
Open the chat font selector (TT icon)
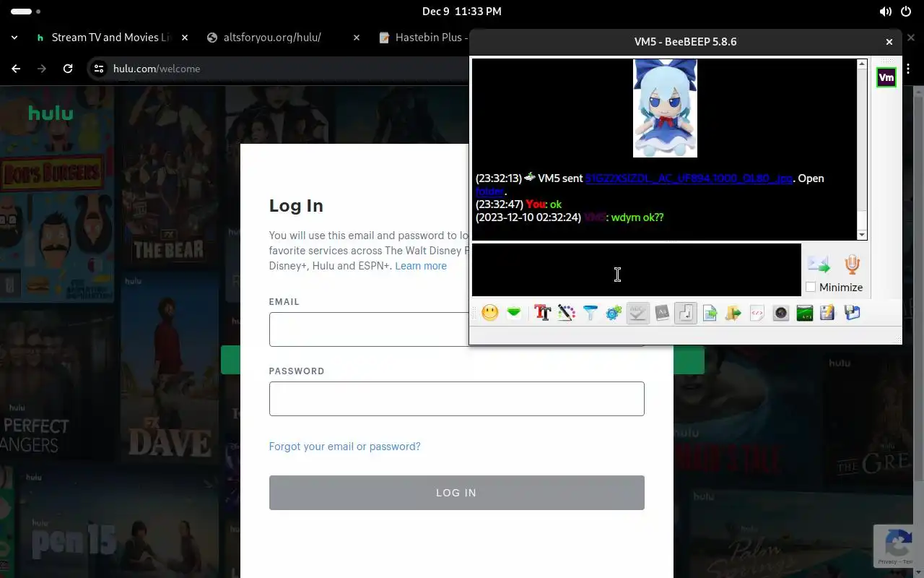tap(542, 313)
